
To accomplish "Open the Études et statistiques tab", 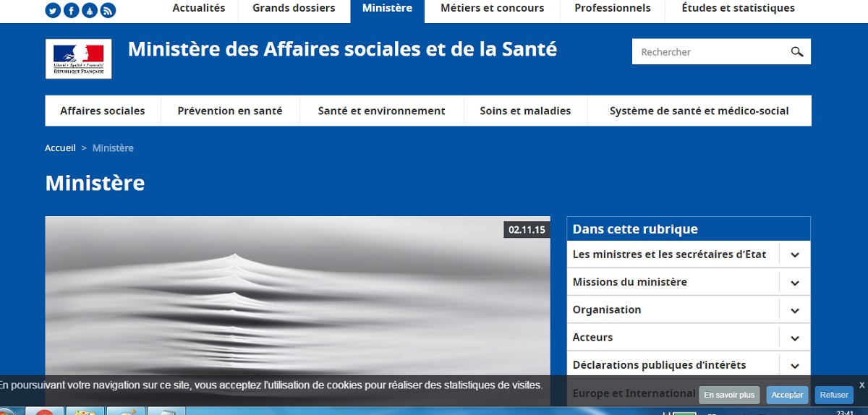I will click(739, 9).
